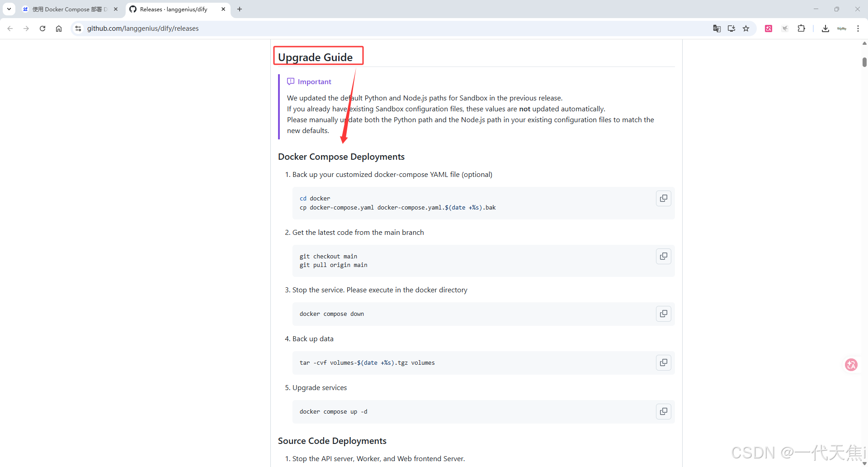Open the pink translation extension icon
This screenshot has width=868, height=467.
(x=769, y=29)
